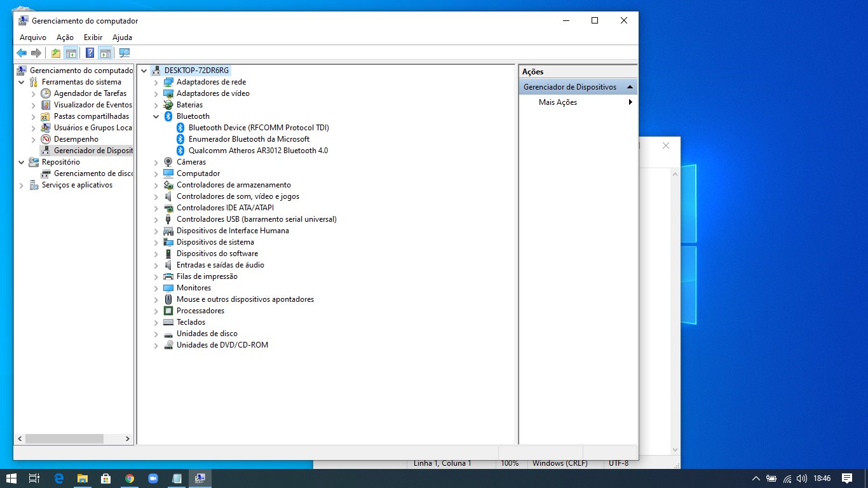Select Controladores IDE ATA/ATAPI row
The image size is (868, 488).
coord(225,208)
